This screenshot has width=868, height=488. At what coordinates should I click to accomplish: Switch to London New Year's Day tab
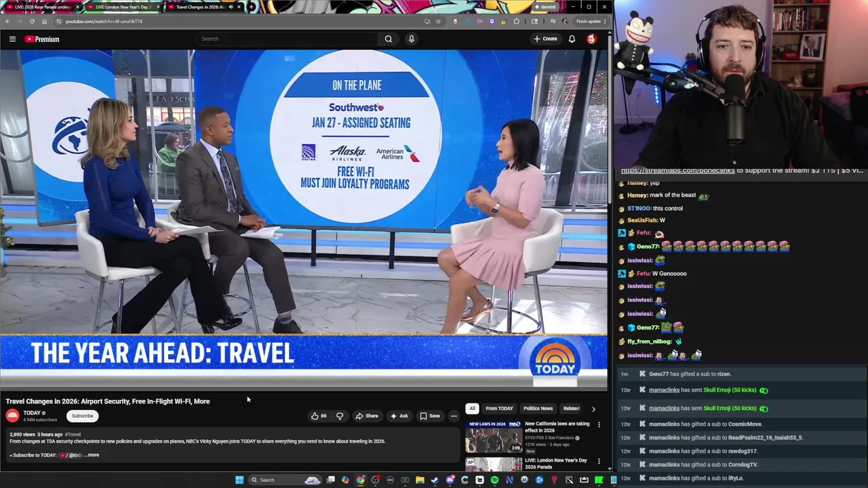pos(123,7)
